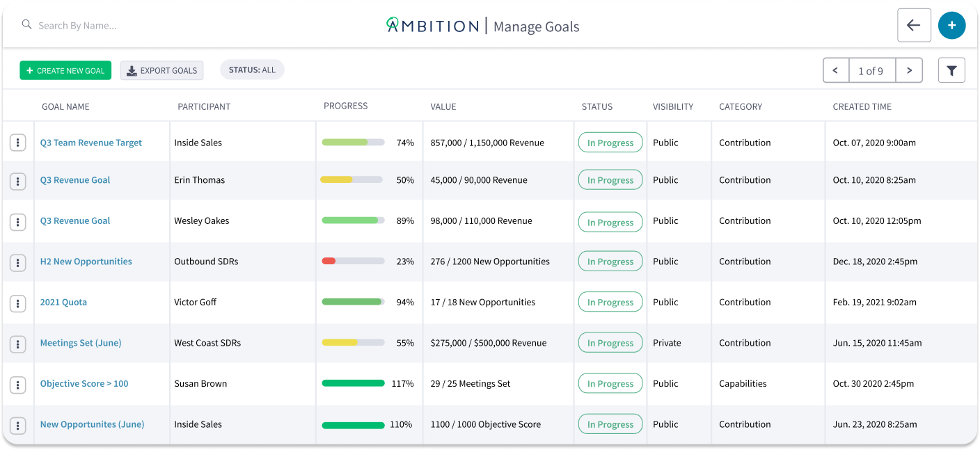Image resolution: width=980 pixels, height=450 pixels.
Task: Click the Export Goals button
Action: (161, 70)
